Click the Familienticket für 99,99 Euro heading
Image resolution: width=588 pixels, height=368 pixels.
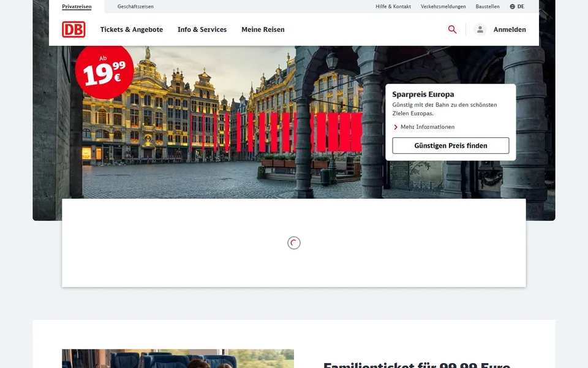tap(417, 365)
